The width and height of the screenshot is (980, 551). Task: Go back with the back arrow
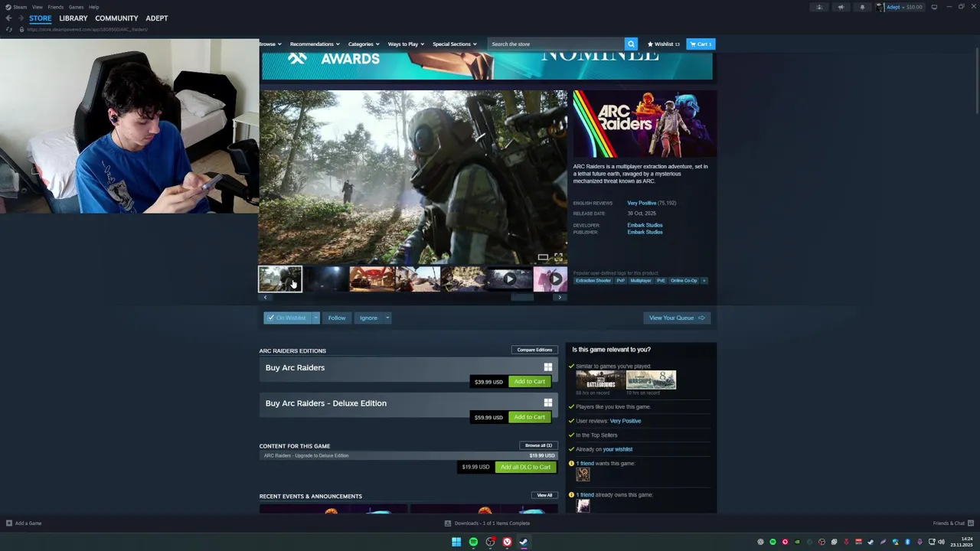tap(8, 18)
